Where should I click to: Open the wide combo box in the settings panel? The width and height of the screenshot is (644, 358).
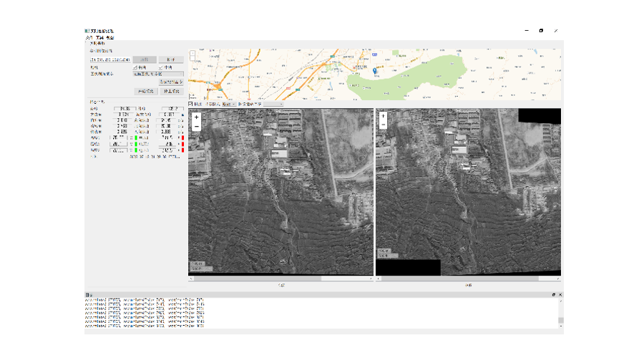tap(158, 74)
